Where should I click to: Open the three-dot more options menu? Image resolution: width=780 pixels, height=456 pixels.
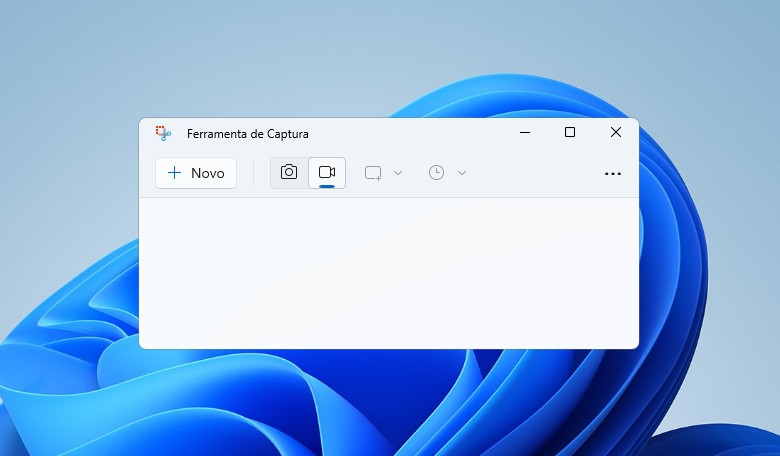point(613,173)
